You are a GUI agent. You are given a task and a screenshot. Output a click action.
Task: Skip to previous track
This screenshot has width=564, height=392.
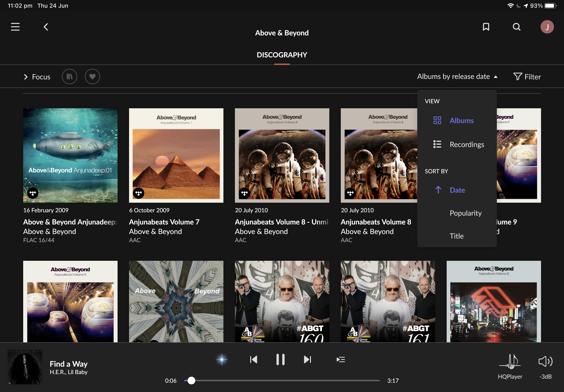[x=253, y=359]
